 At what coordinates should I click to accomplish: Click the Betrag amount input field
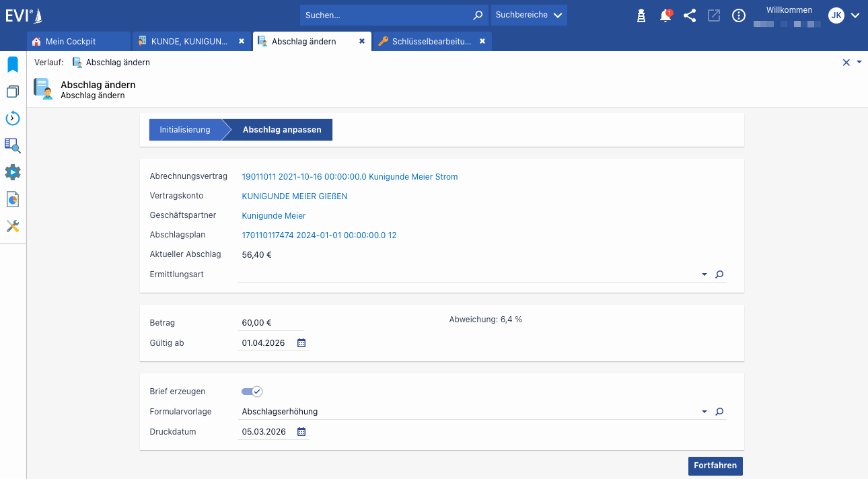[269, 323]
